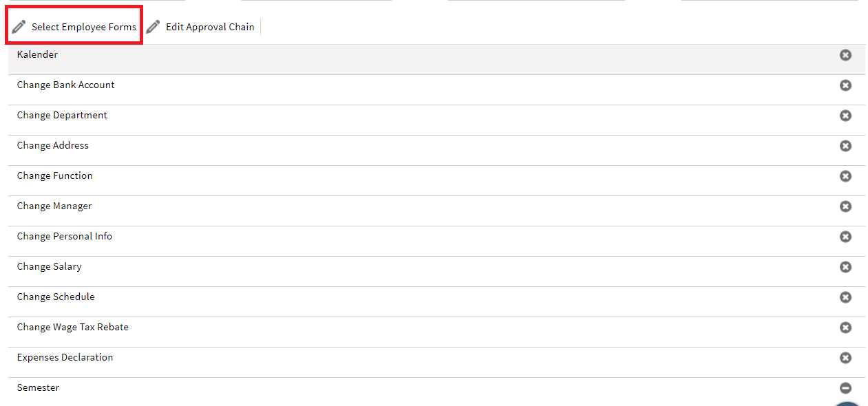This screenshot has width=868, height=406.
Task: Remove the Change Salary form
Action: [x=845, y=267]
